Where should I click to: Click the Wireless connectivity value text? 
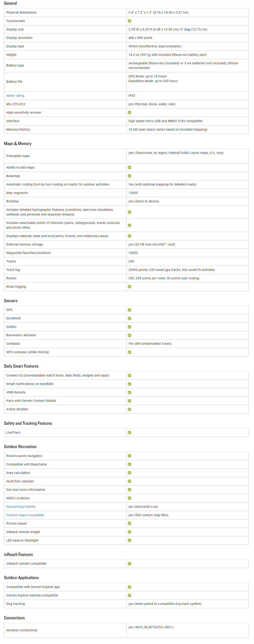click(x=151, y=627)
